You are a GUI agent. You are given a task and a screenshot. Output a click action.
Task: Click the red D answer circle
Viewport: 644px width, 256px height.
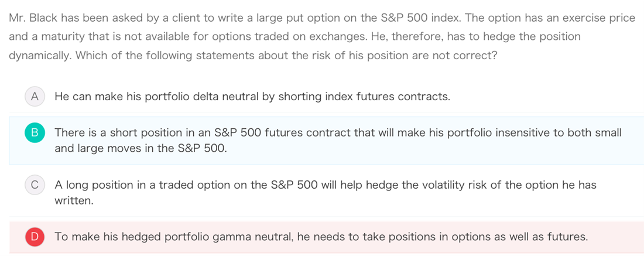pyautogui.click(x=35, y=237)
